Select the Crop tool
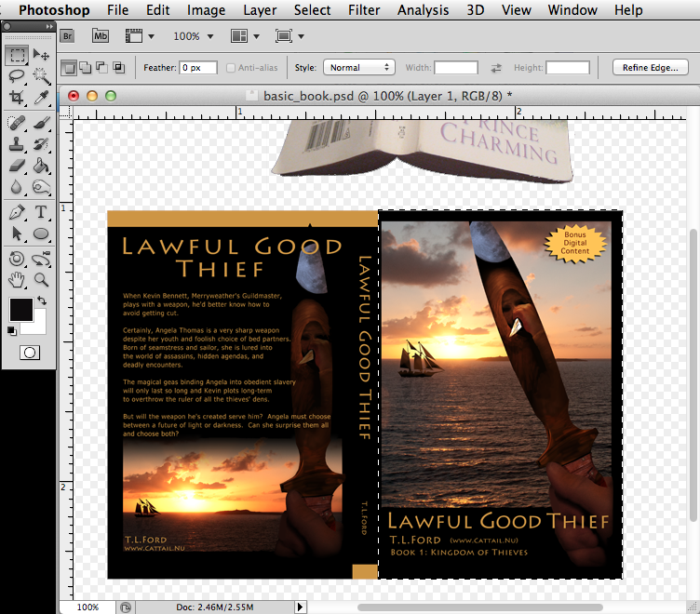Image resolution: width=700 pixels, height=614 pixels. tap(17, 97)
